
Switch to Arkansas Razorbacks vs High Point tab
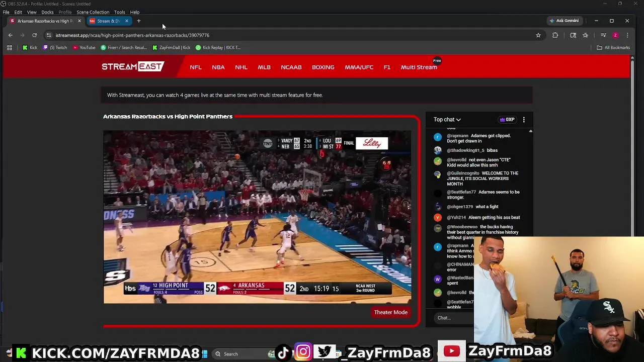point(45,21)
